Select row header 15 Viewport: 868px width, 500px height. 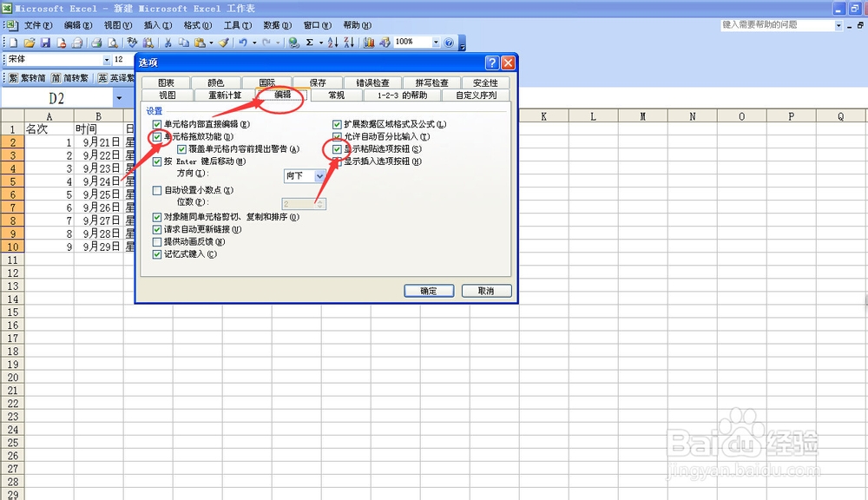pos(12,312)
